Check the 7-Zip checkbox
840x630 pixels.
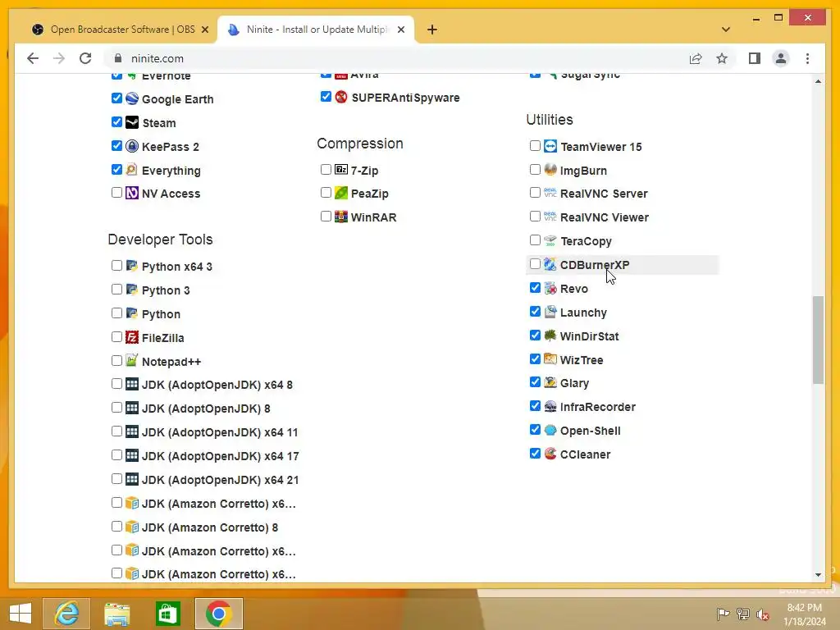(x=326, y=169)
